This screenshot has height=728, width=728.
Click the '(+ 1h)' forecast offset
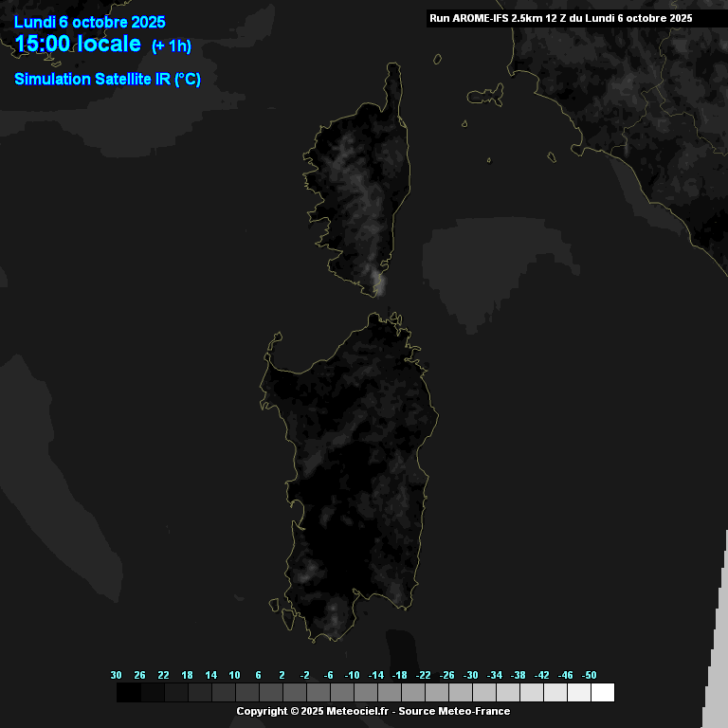point(172,45)
